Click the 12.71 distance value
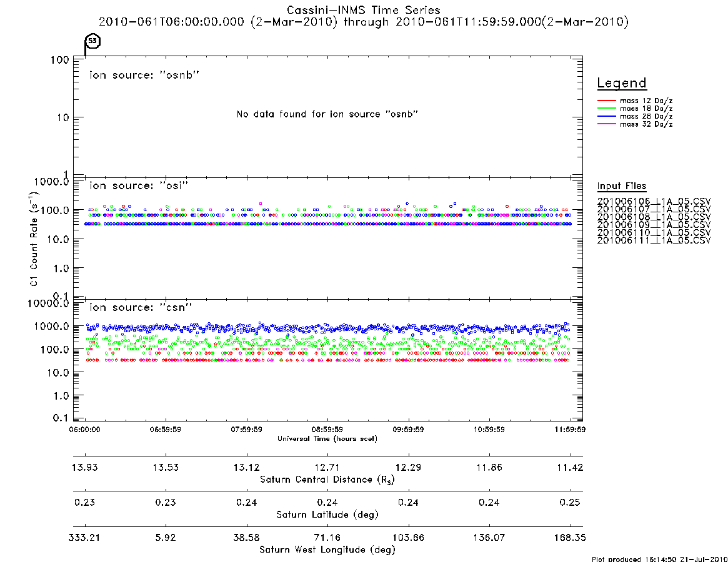The height and width of the screenshot is (562, 728). 327,467
